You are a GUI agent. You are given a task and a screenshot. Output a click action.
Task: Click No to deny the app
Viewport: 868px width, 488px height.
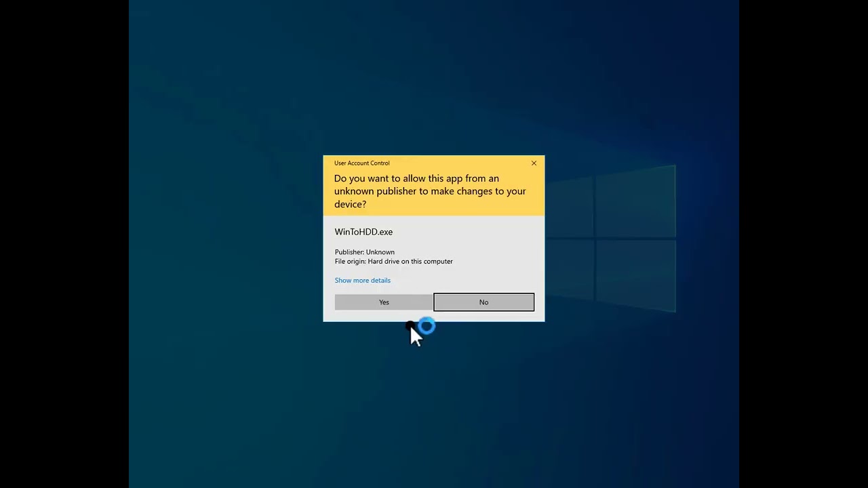click(484, 302)
